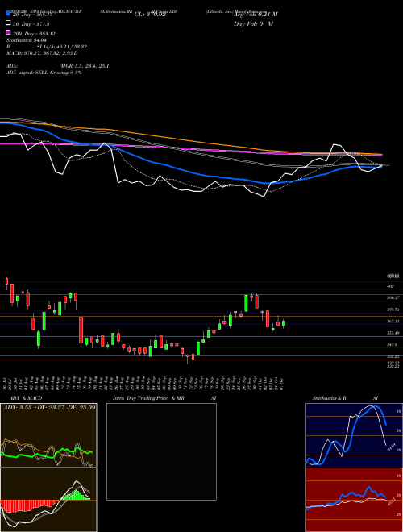
Task: Click the 'SI 14/3: 49.21 / 53.32' value
Action: pyautogui.click(x=62, y=47)
